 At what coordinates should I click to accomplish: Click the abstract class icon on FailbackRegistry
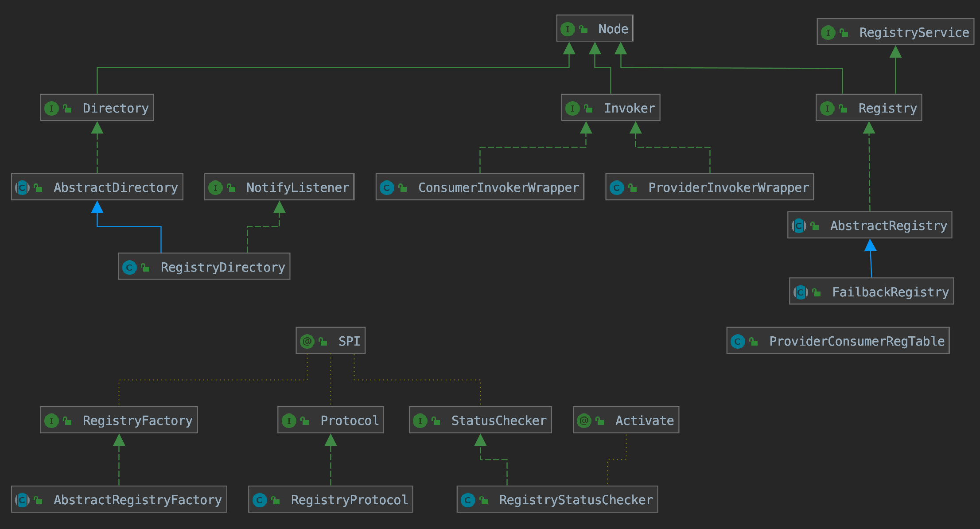coord(801,292)
